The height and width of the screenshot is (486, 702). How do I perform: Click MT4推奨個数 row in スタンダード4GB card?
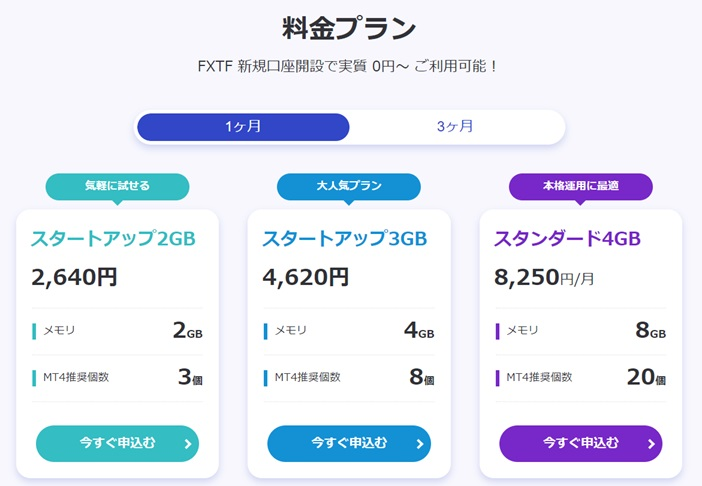tap(581, 377)
